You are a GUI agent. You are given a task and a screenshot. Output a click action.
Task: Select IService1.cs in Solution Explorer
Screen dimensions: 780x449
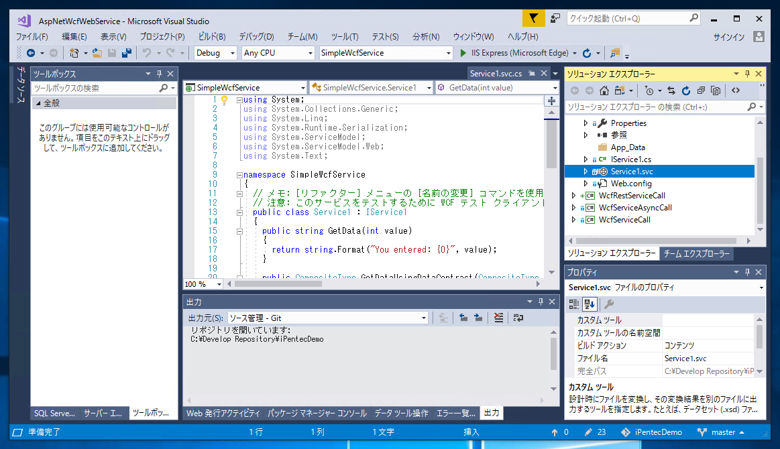631,159
